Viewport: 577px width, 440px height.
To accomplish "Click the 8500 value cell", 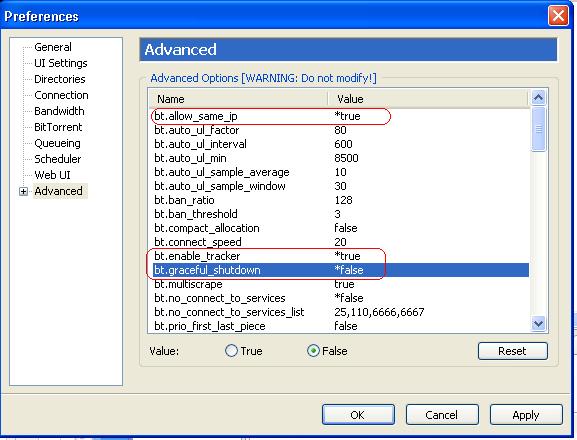I will pyautogui.click(x=346, y=158).
